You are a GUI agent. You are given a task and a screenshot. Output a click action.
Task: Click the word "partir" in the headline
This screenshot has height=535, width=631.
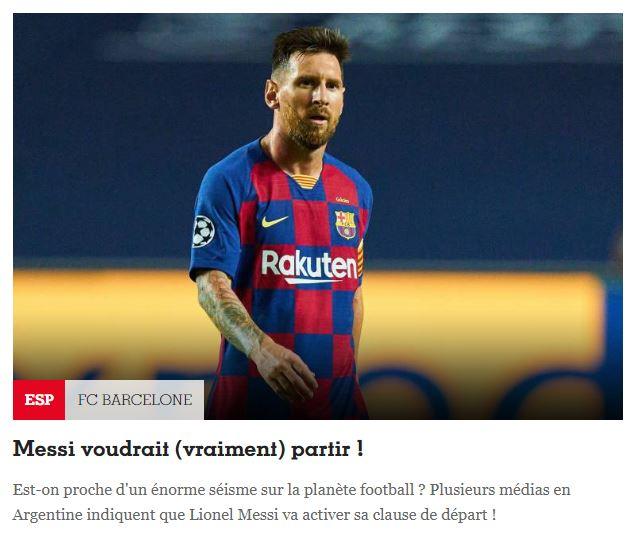[x=320, y=449]
